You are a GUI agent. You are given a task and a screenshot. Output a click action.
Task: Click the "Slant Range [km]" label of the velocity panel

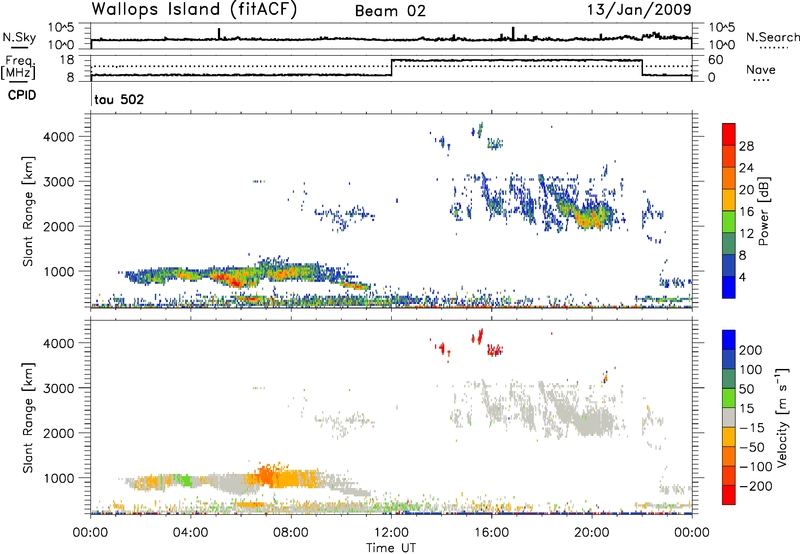pos(28,418)
